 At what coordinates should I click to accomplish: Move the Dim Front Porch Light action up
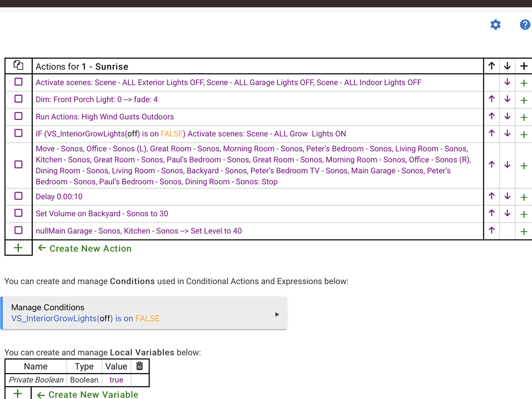point(491,99)
